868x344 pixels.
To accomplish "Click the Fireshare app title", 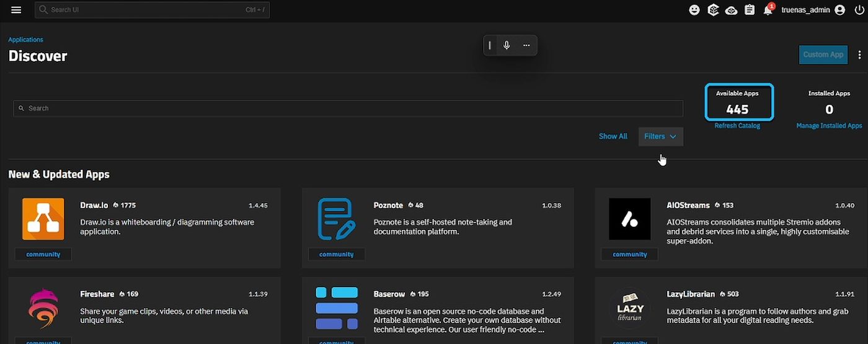I will point(97,294).
